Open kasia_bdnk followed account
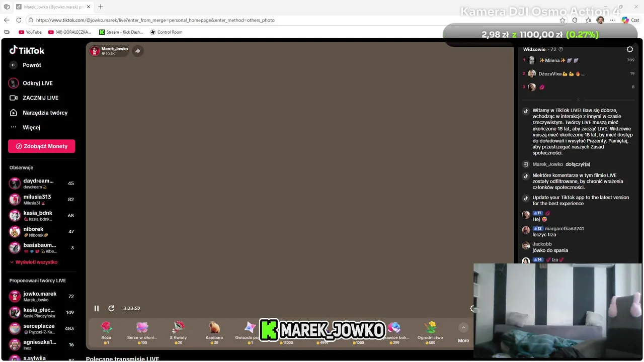This screenshot has height=362, width=644. pos(41,216)
